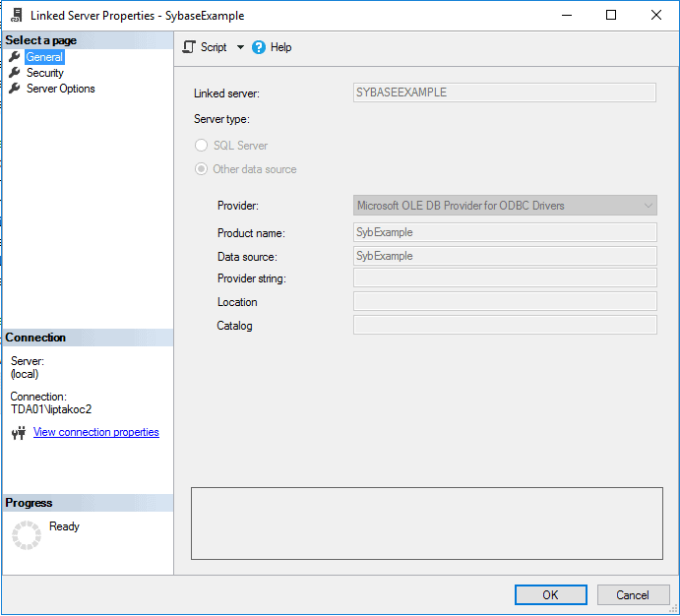
Task: Minimize the Linked Server Properties window
Action: (567, 15)
